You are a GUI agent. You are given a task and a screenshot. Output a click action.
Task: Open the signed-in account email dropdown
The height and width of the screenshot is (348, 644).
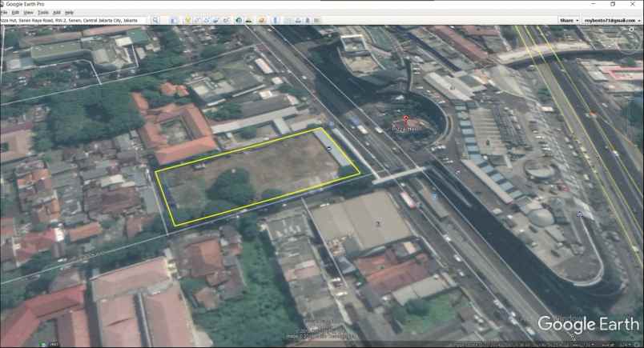612,20
